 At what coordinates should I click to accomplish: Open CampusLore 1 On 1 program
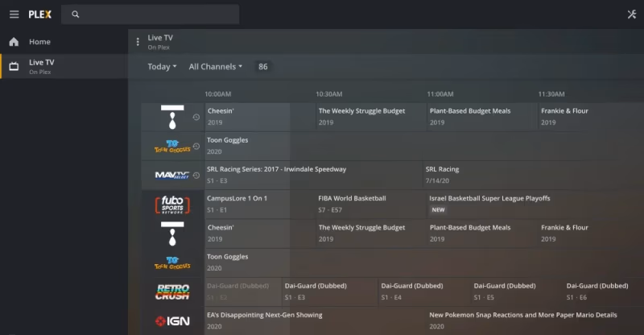pos(259,205)
